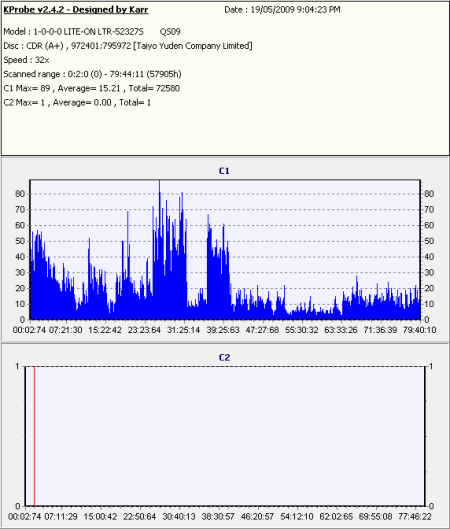Image resolution: width=450 pixels, height=529 pixels.
Task: Click C2 axis label 46:20:57
Action: coord(258,517)
